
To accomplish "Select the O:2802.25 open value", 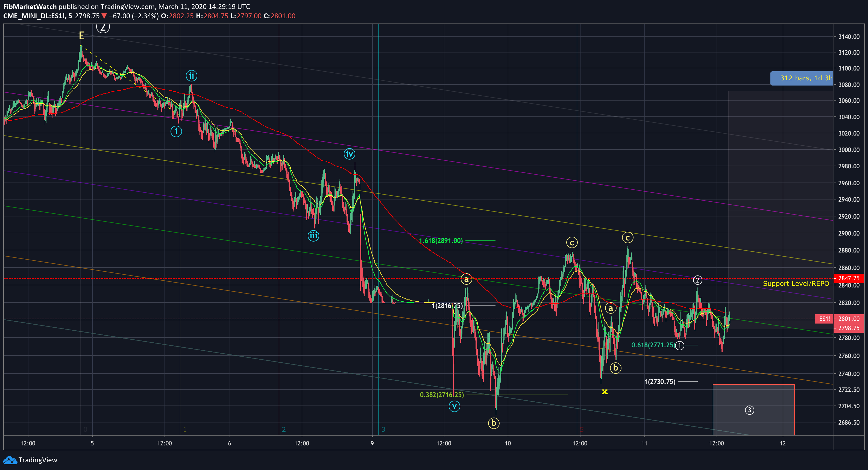I will pos(177,16).
